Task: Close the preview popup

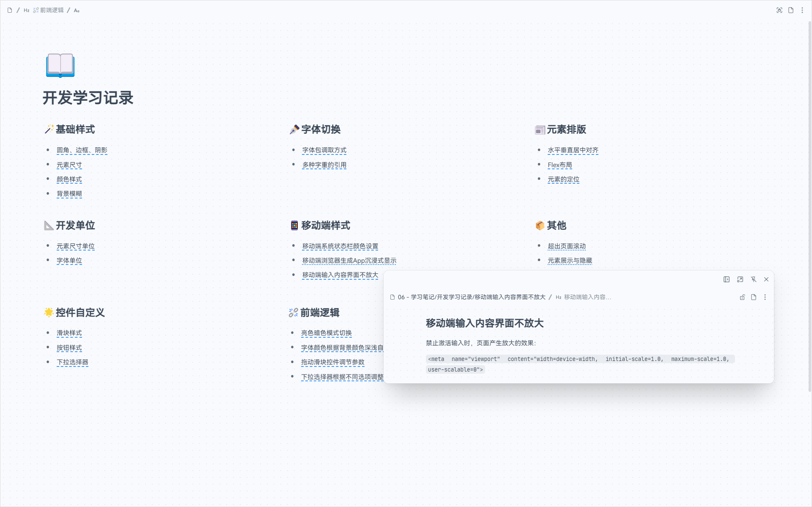Action: pos(766,279)
